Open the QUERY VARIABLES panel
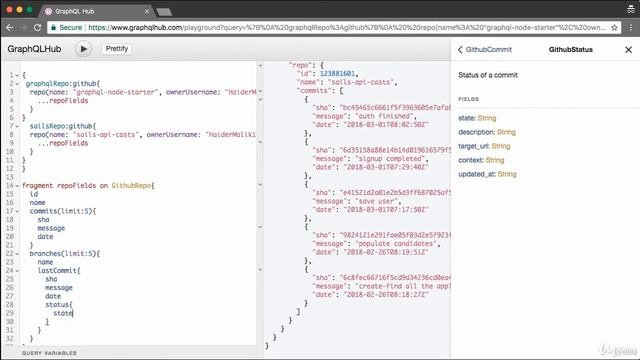640x360 pixels. pyautogui.click(x=49, y=353)
